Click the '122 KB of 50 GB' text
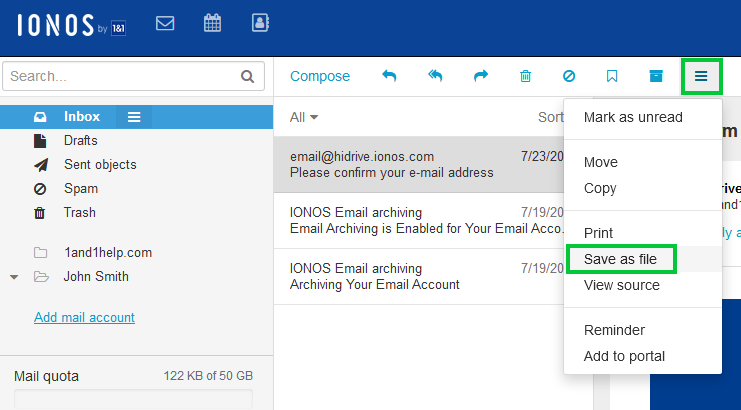 click(x=208, y=376)
